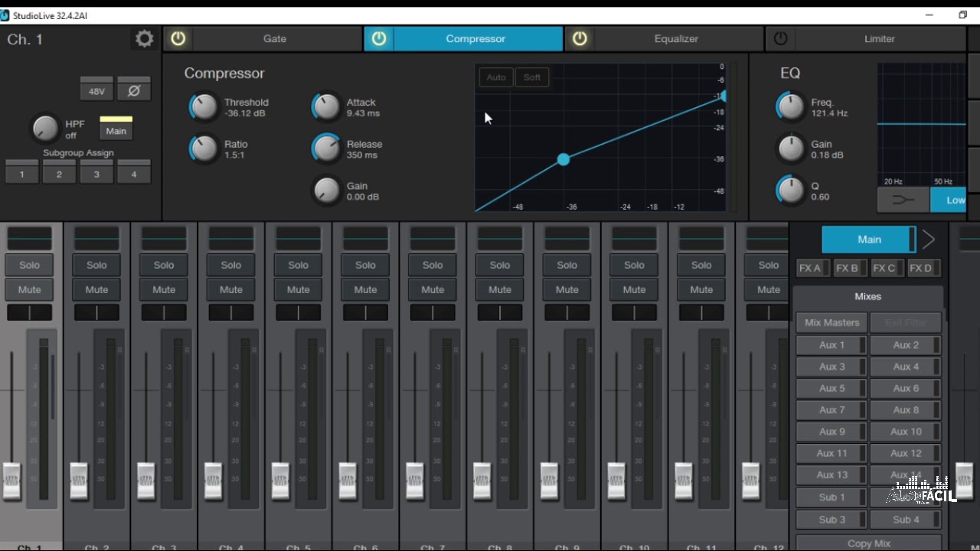This screenshot has width=980, height=551.
Task: Click the compressor Attack knob
Action: 326,107
